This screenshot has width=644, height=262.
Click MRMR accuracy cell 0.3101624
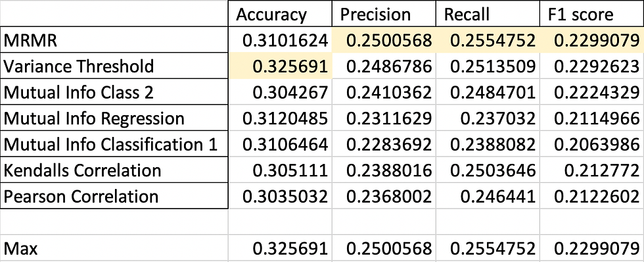pos(280,39)
